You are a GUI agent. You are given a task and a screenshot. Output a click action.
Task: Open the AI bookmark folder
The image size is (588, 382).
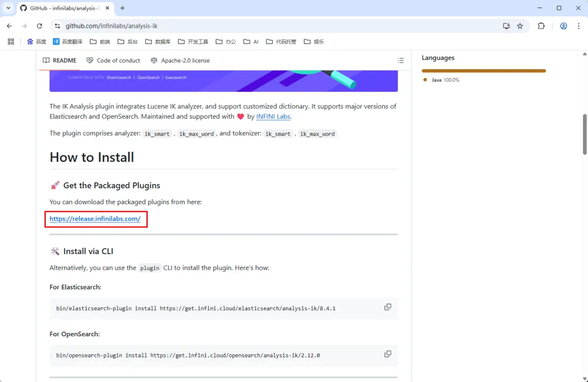coord(251,41)
